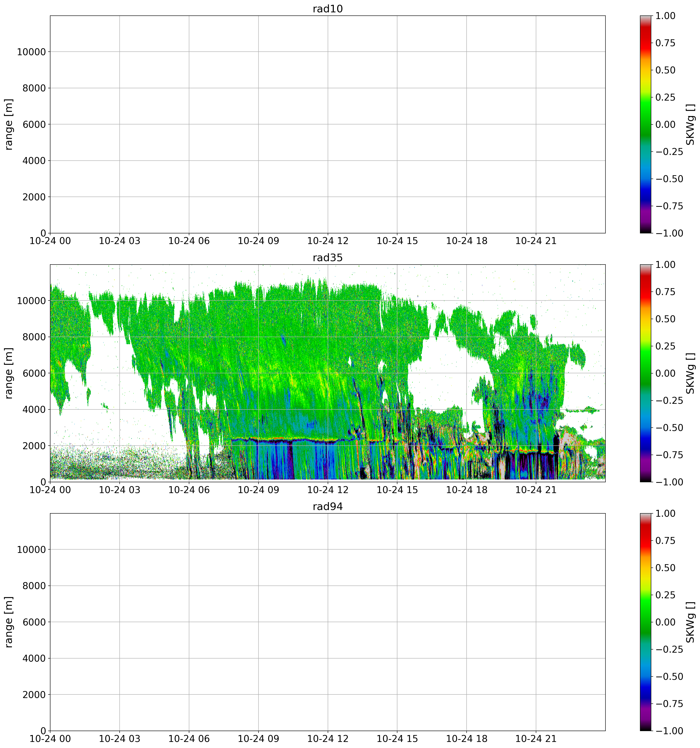Click the rad94 plot title
This screenshot has width=700, height=748.
click(328, 506)
